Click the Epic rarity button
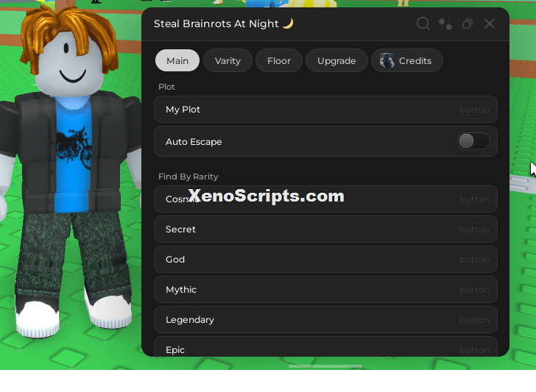The image size is (536, 392). tap(325, 346)
